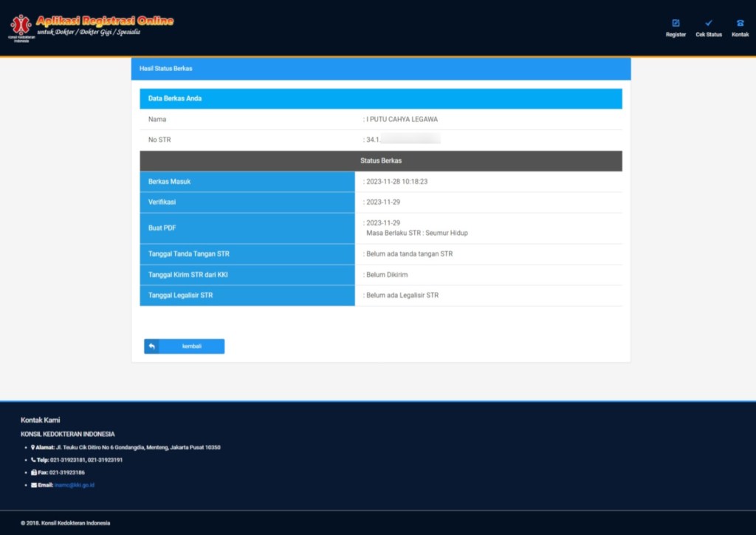Click the envelope icon beside Email
756x535 pixels.
(33, 485)
